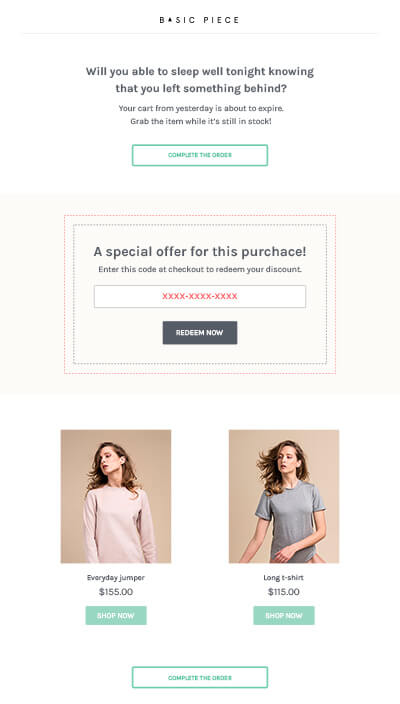Click the $115.00 price label
Screen dimensions: 400x704
click(284, 592)
